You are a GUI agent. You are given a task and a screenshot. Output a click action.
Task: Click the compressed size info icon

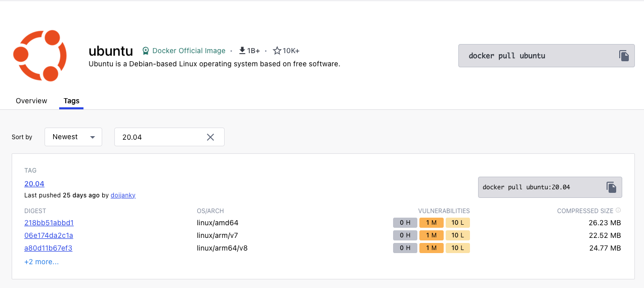pyautogui.click(x=618, y=211)
